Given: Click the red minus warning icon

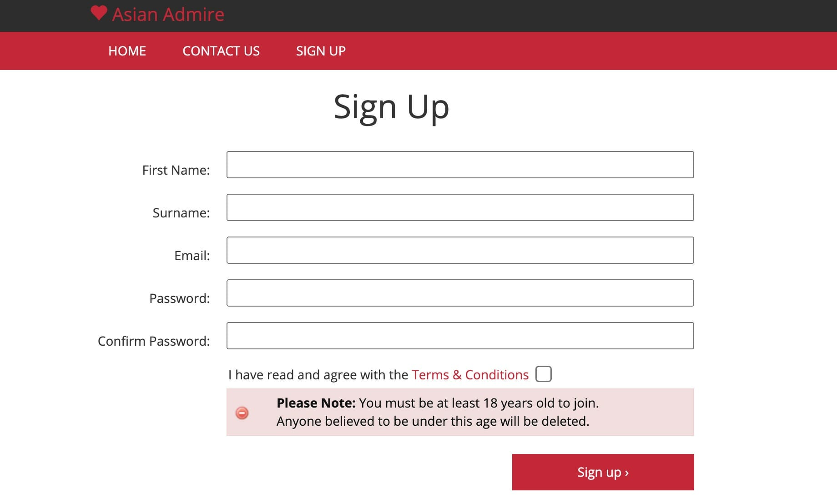Looking at the screenshot, I should 242,413.
